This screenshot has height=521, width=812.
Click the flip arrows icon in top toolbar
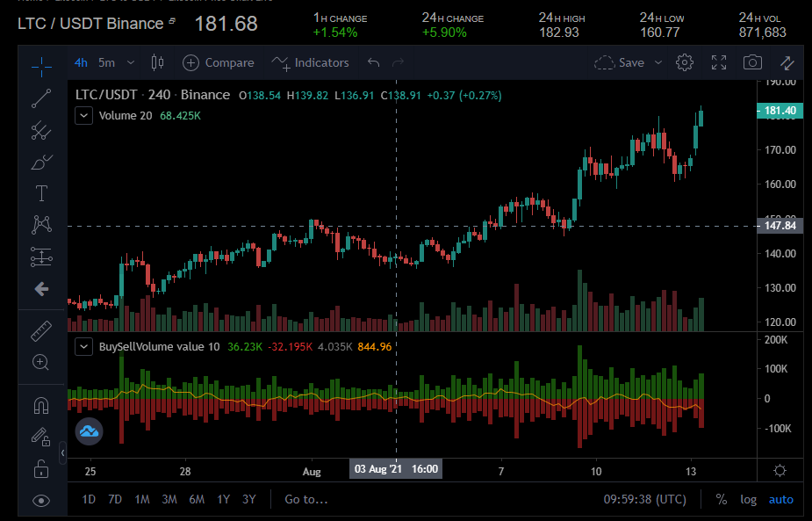click(787, 63)
